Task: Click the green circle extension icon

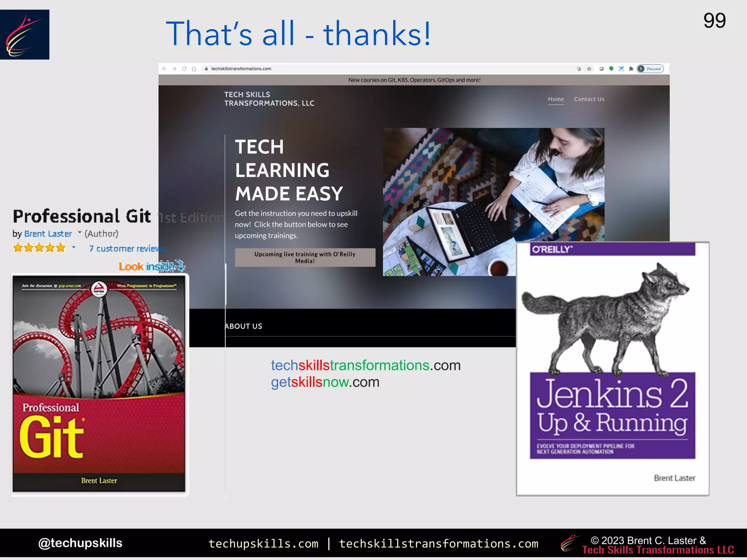Action: (x=611, y=69)
